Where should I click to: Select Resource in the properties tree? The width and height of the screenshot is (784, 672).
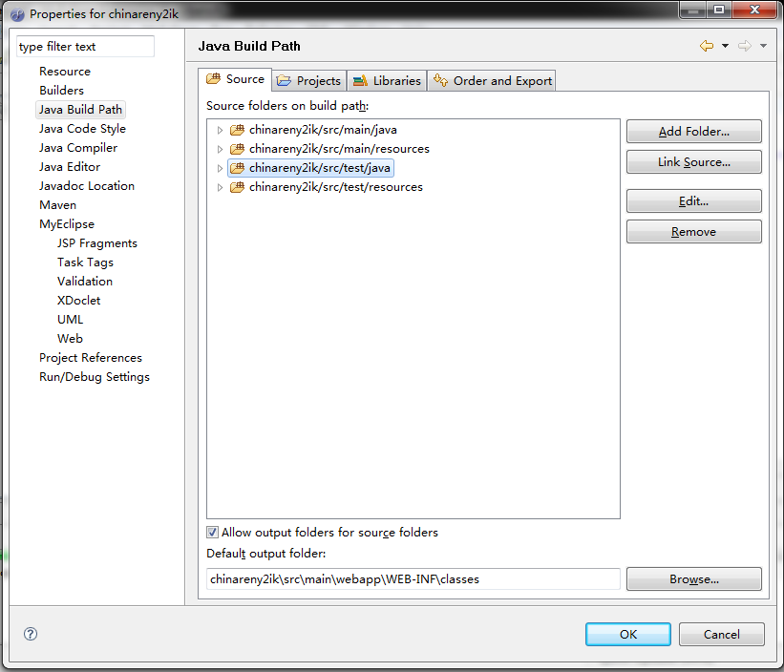pos(65,72)
